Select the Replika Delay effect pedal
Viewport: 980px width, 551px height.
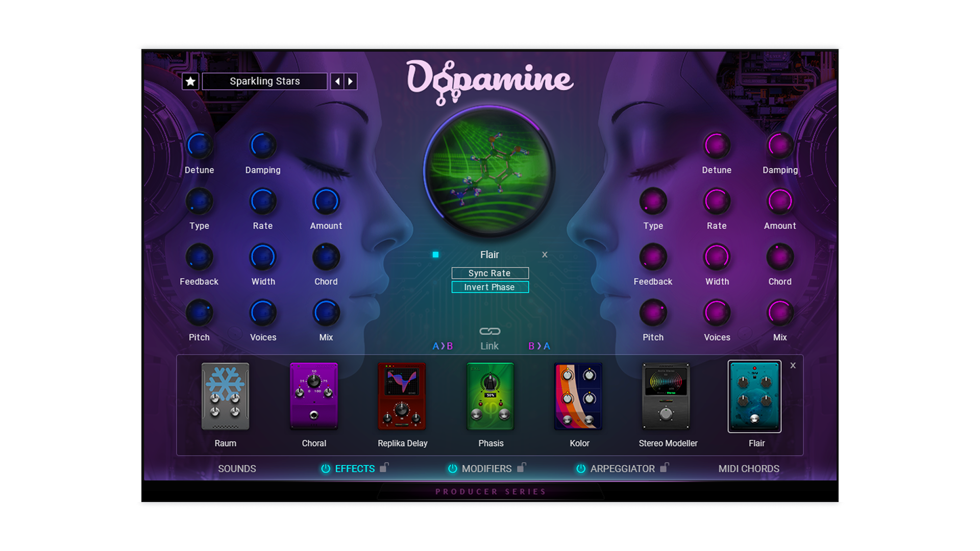click(402, 396)
